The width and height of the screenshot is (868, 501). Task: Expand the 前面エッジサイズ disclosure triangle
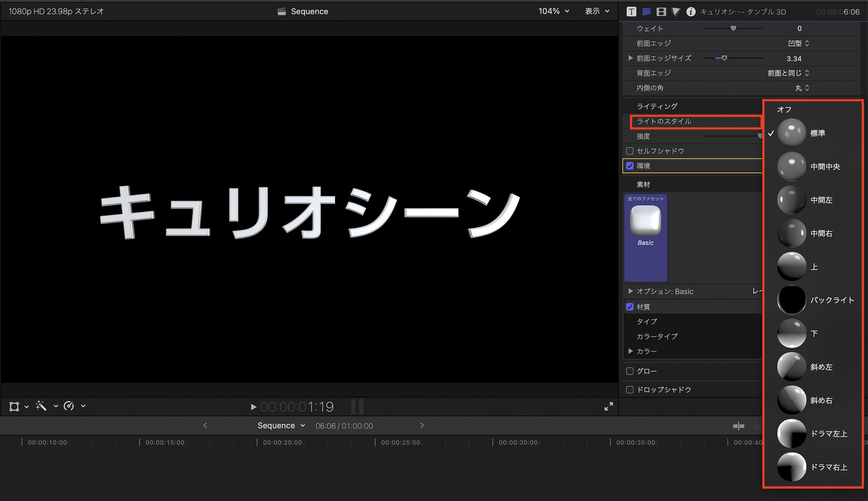[630, 58]
